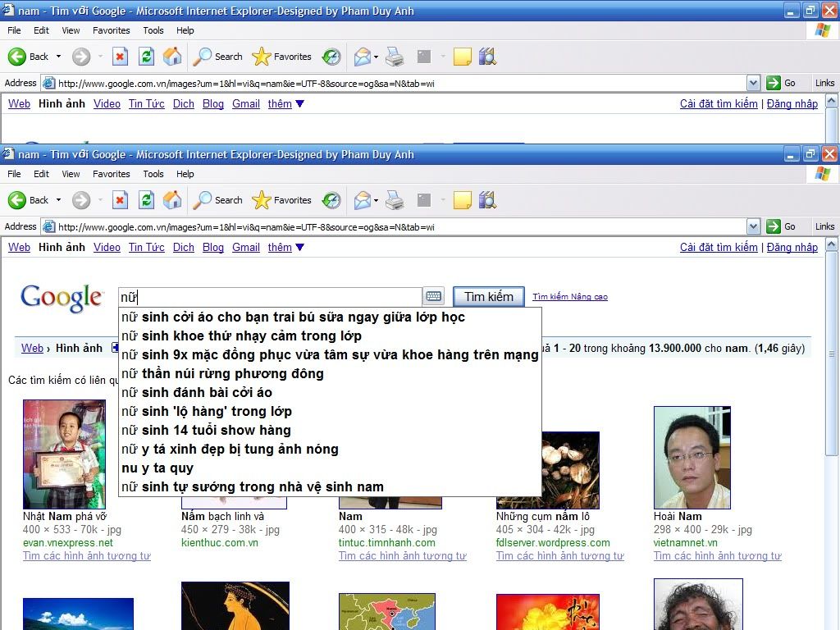Click the yellow note icon in the back window toolbar
Viewport: 840px width, 630px height.
pyautogui.click(x=463, y=57)
